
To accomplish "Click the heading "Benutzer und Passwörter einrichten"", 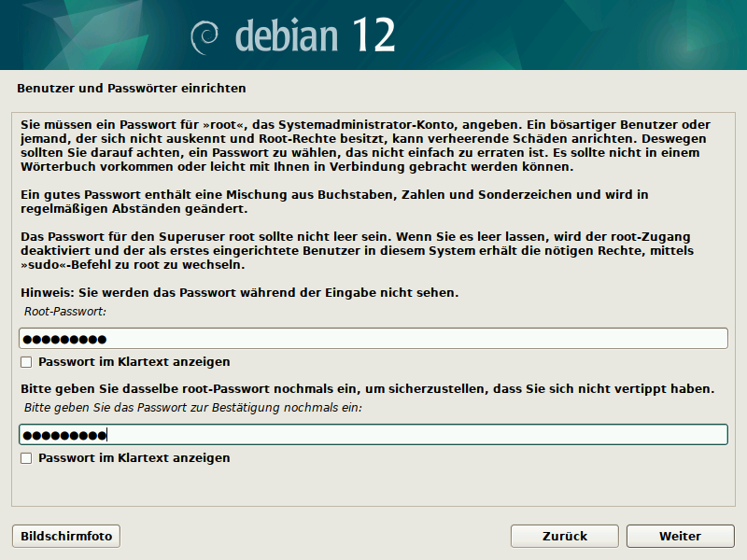I will click(x=132, y=87).
